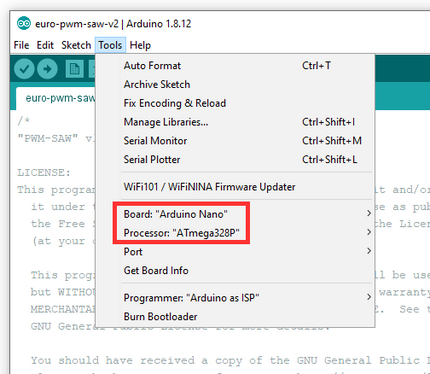Open the Sketch menu
Screen dimensions: 430x374
[76, 45]
